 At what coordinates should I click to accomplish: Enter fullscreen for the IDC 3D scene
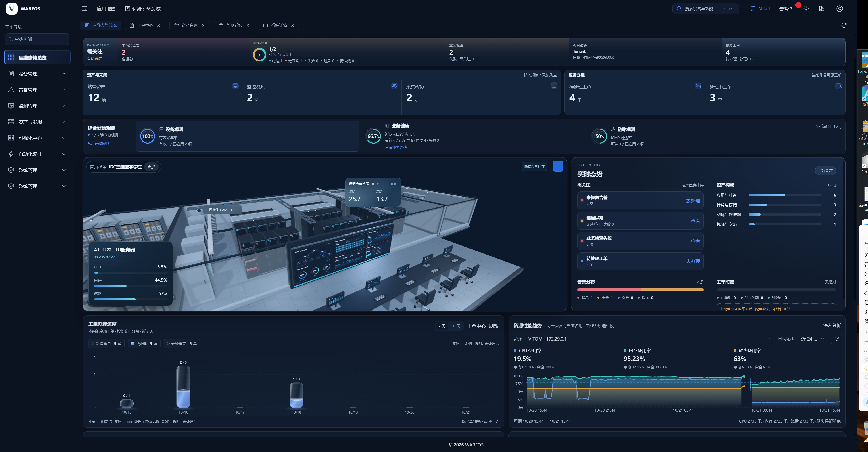pyautogui.click(x=558, y=166)
